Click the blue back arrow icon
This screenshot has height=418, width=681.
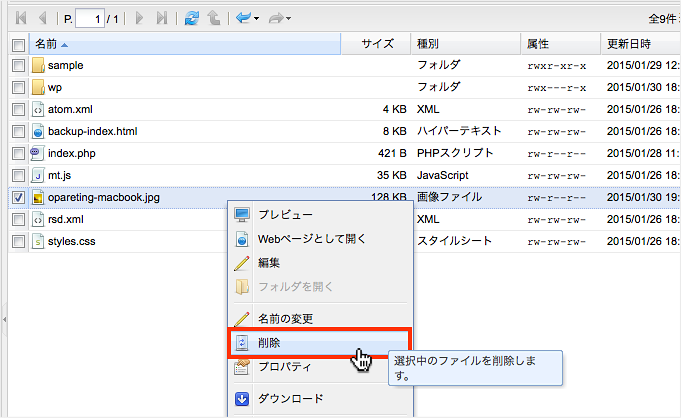(244, 18)
